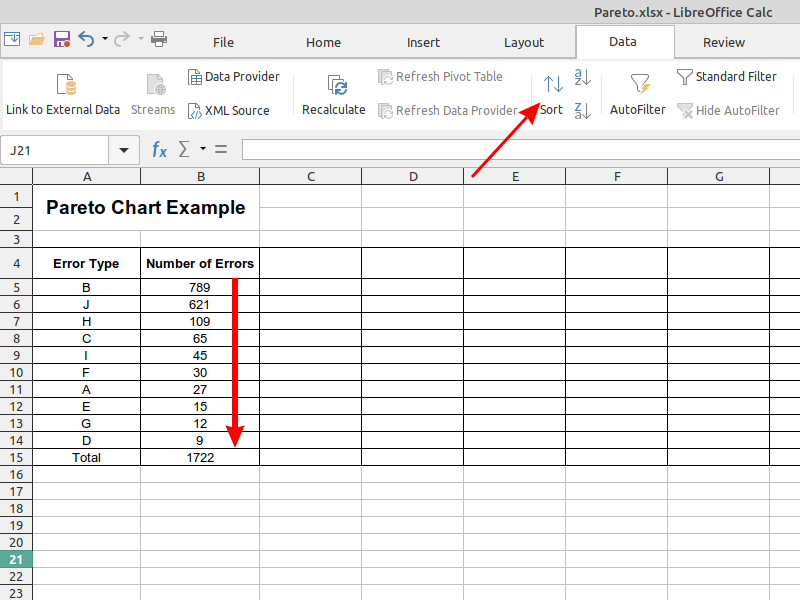Click the first quick-access toolbar icon
Image resolution: width=800 pixels, height=600 pixels.
click(x=12, y=39)
